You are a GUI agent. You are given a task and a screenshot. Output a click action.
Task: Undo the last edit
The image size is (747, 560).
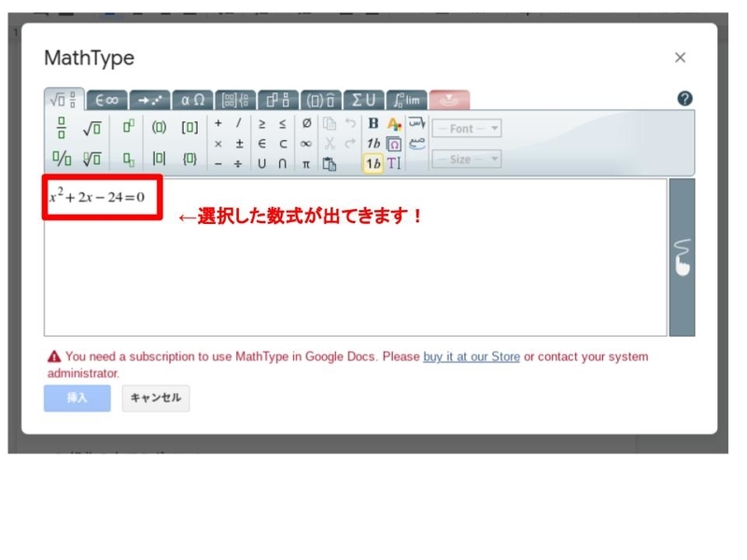click(350, 123)
